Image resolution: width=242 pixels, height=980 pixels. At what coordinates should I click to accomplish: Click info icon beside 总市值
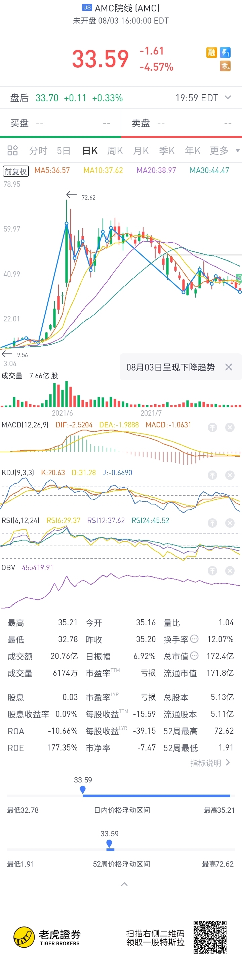(194, 656)
